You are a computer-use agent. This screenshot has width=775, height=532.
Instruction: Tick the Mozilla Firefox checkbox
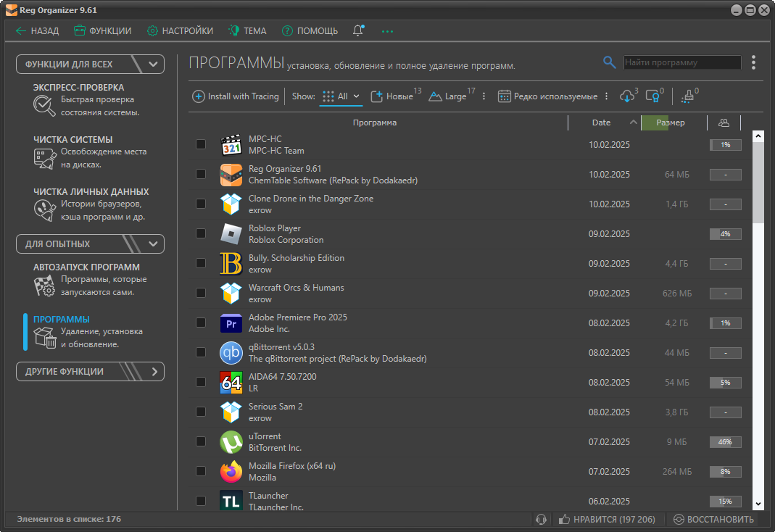tap(201, 471)
